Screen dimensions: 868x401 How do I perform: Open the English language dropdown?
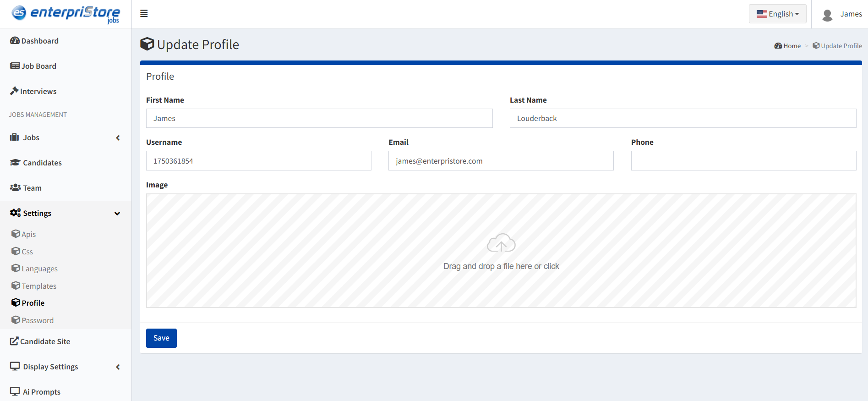(777, 14)
